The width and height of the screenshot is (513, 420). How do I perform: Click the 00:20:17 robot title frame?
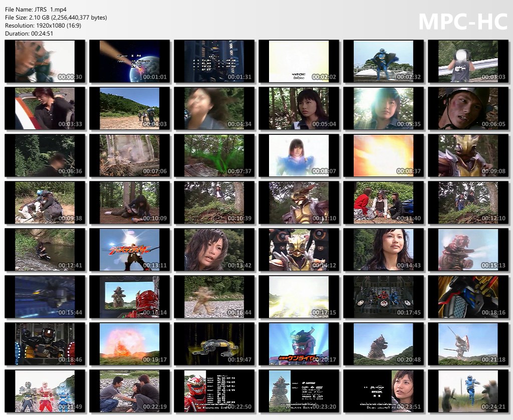pos(299,344)
